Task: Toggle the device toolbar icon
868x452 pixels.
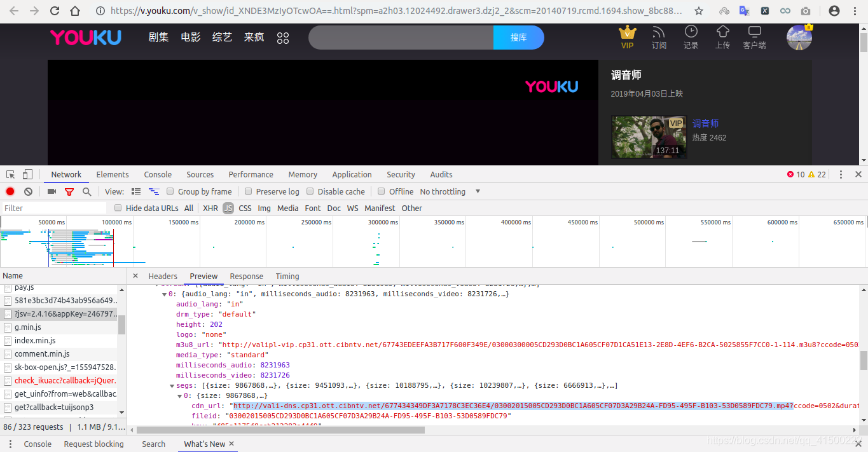Action: point(27,174)
